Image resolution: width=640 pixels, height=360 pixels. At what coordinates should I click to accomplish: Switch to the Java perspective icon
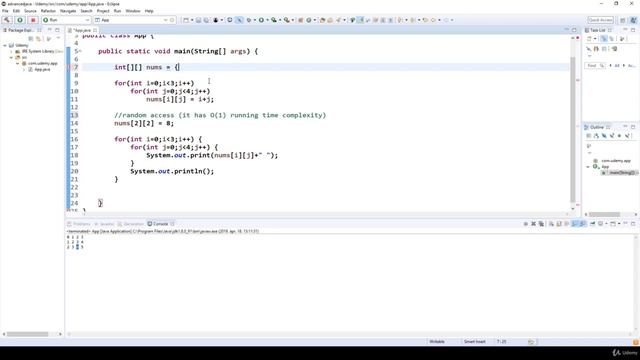point(633,20)
